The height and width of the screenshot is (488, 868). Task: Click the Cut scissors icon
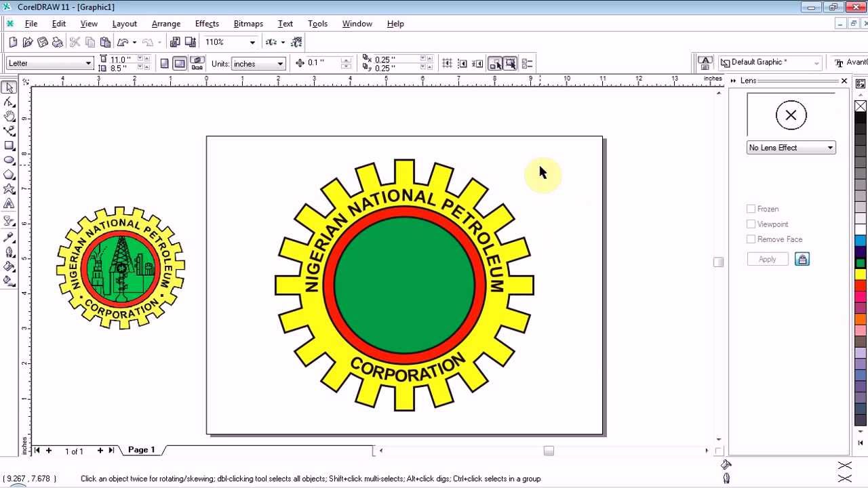tap(75, 42)
